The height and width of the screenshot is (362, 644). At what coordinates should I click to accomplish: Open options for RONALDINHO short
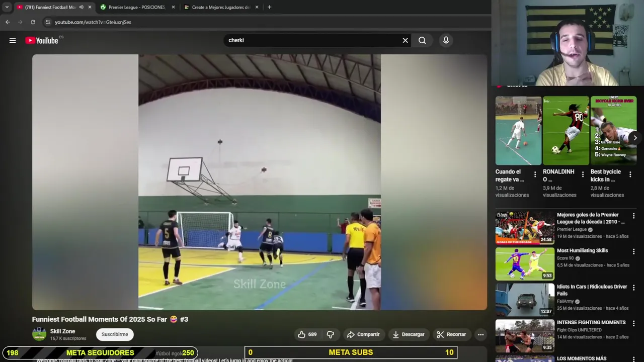pos(583,174)
